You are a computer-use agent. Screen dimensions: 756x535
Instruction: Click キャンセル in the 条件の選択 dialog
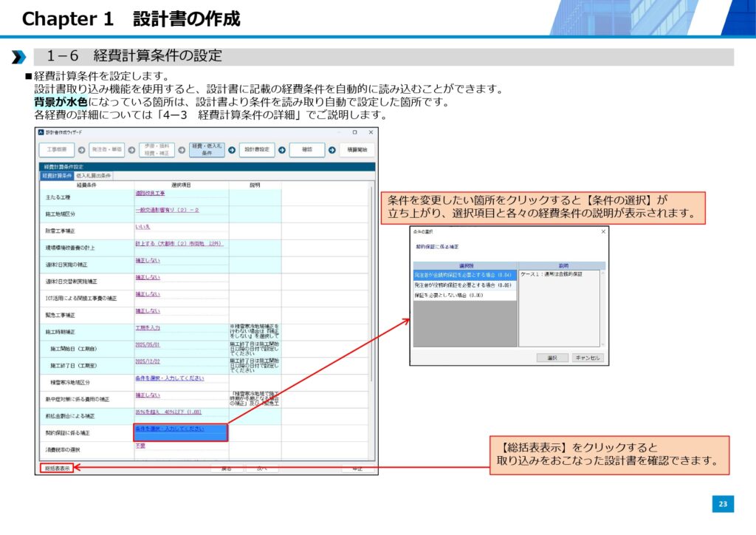[587, 358]
